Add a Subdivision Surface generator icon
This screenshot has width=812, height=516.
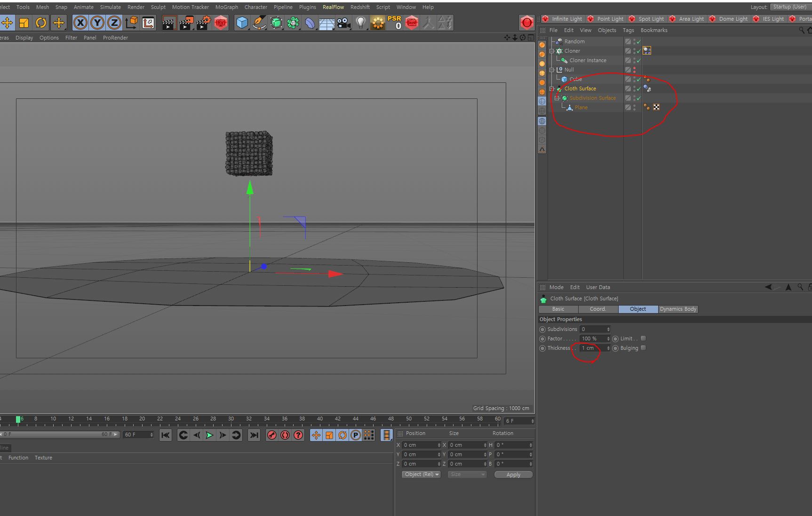[276, 23]
